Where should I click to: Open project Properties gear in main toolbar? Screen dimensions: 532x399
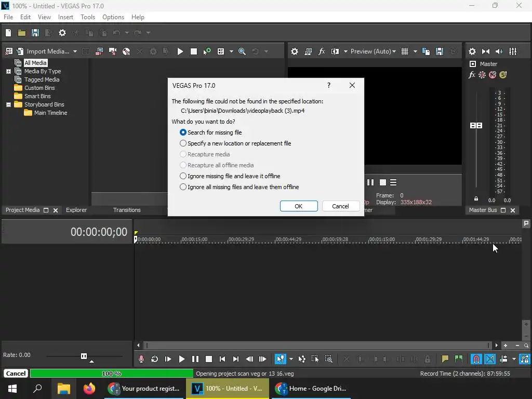coord(62,33)
